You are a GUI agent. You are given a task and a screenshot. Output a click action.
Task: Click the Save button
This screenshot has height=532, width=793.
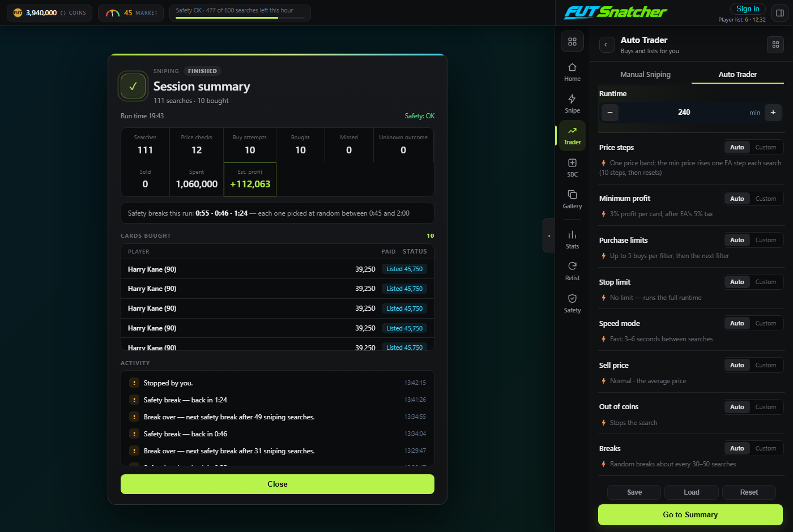tap(634, 492)
